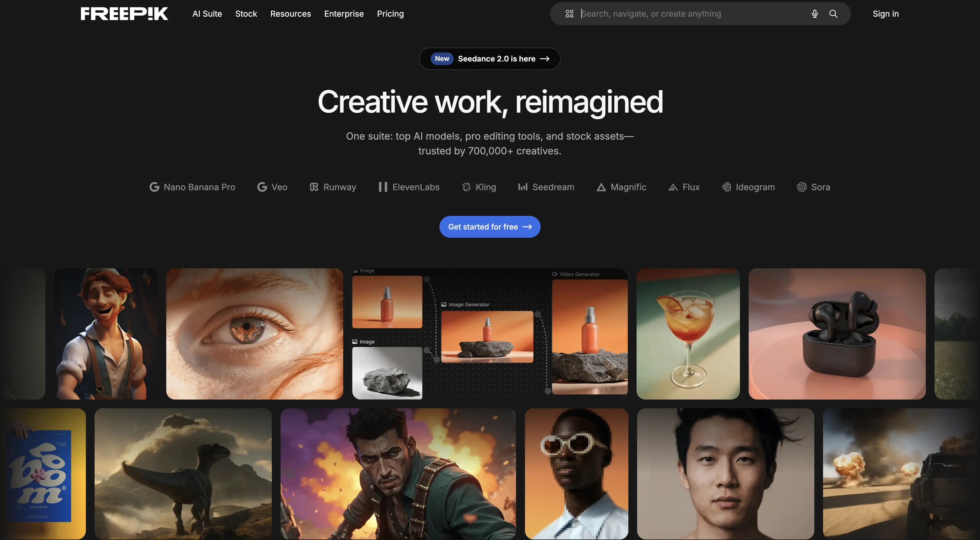The width and height of the screenshot is (980, 540).
Task: Open the Seedance 2.0 is here banner
Action: coord(489,58)
